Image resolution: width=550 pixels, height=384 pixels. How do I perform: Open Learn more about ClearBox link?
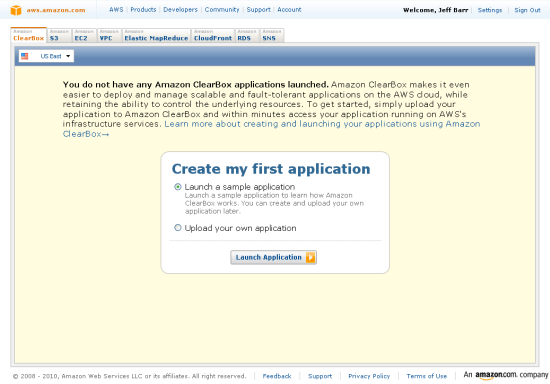coord(271,129)
